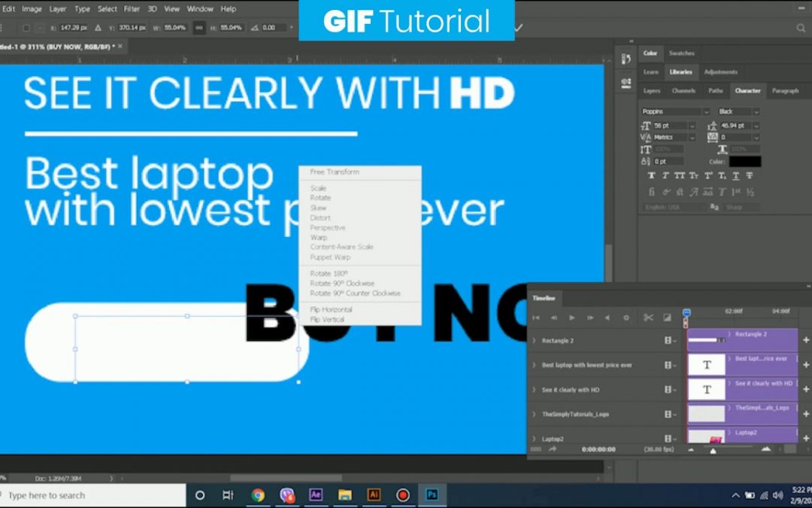Open the tracking value dropdown
The height and width of the screenshot is (508, 812).
point(756,138)
